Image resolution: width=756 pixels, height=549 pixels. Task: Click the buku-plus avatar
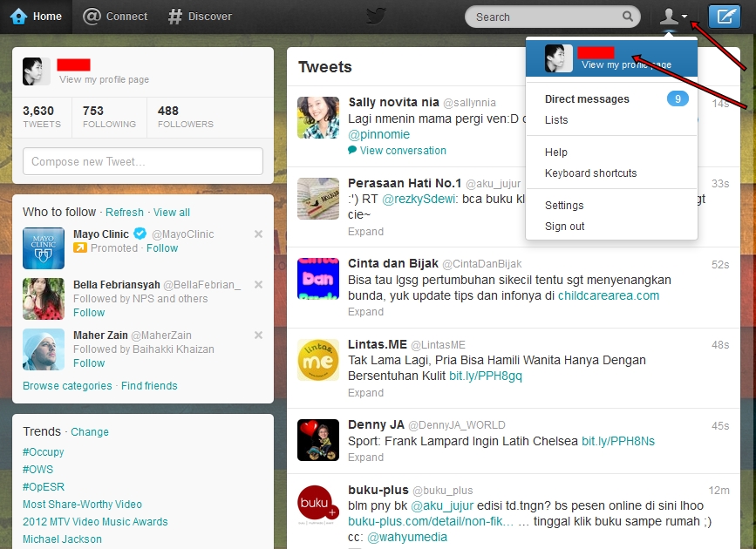click(x=318, y=505)
